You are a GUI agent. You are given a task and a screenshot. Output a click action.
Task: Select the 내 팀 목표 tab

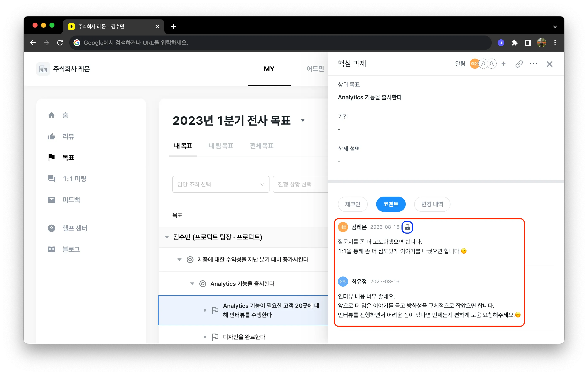tap(221, 146)
